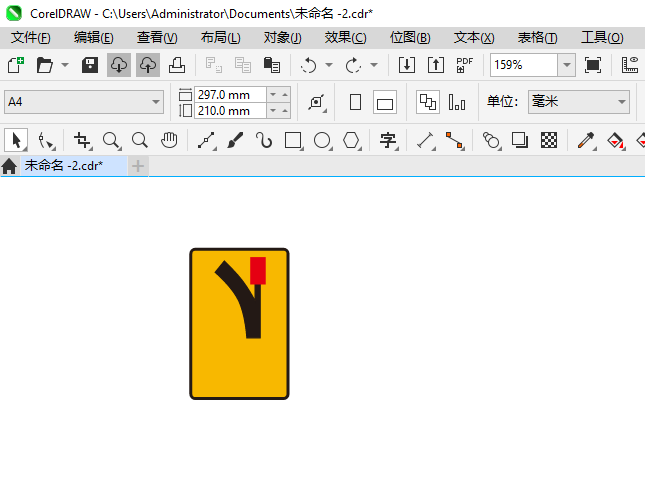Click the Import icon

pyautogui.click(x=407, y=65)
